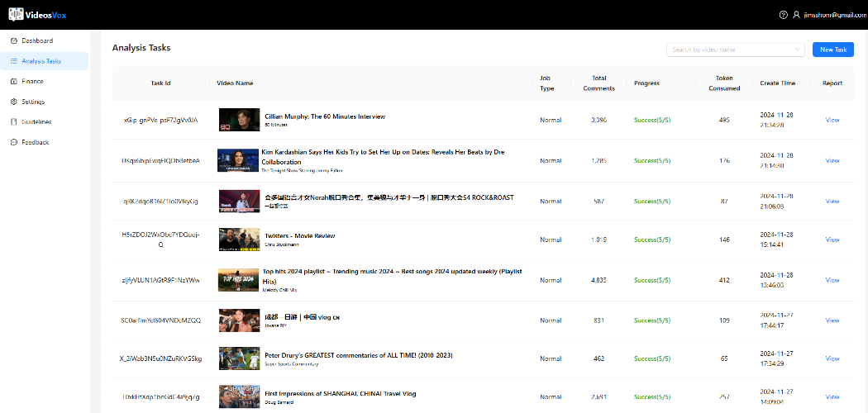Click Success(5/5) in Cillian Murphy row

(x=652, y=120)
